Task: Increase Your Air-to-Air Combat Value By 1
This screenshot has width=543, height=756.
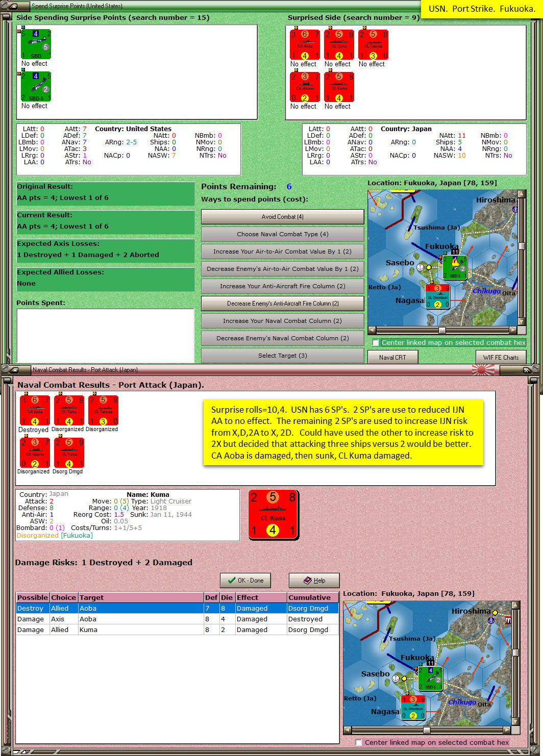Action: click(x=282, y=251)
